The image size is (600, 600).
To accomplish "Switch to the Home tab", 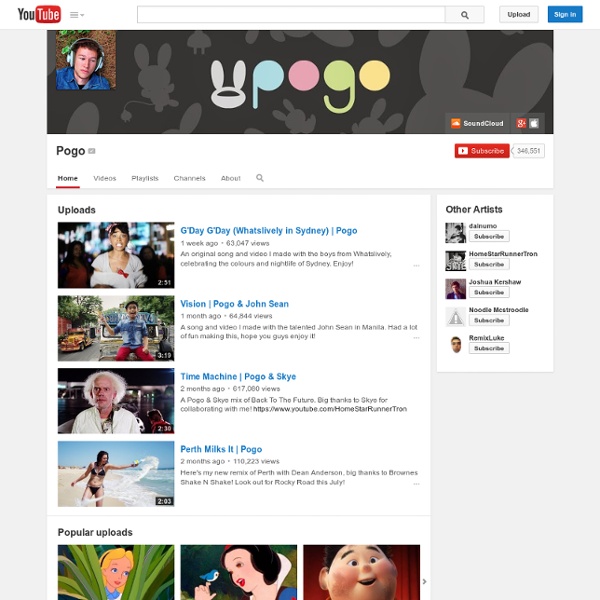I will click(x=68, y=178).
